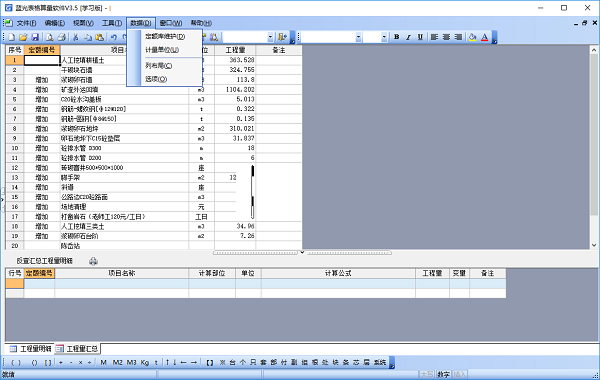Click the Print preview toolbar icon

pyautogui.click(x=49, y=37)
